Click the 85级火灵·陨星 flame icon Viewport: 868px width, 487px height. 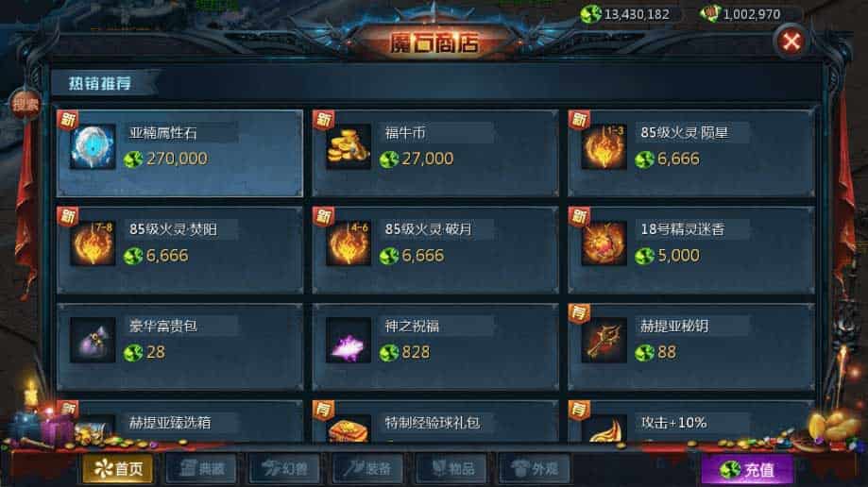604,146
